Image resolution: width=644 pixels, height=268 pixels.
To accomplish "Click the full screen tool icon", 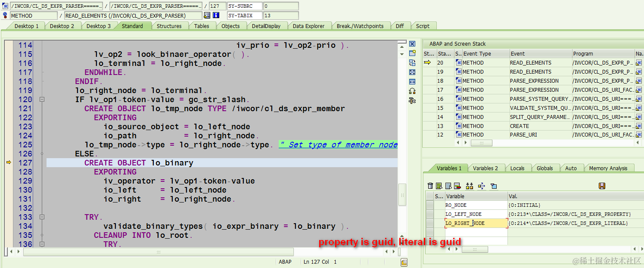I will click(x=412, y=72).
